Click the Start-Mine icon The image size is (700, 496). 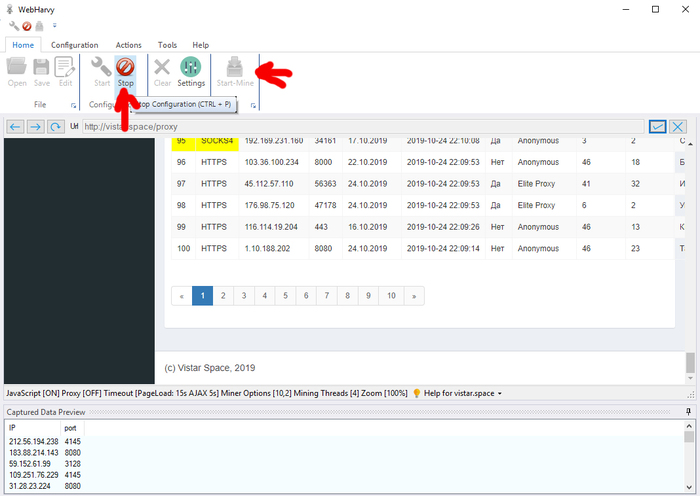[x=235, y=68]
